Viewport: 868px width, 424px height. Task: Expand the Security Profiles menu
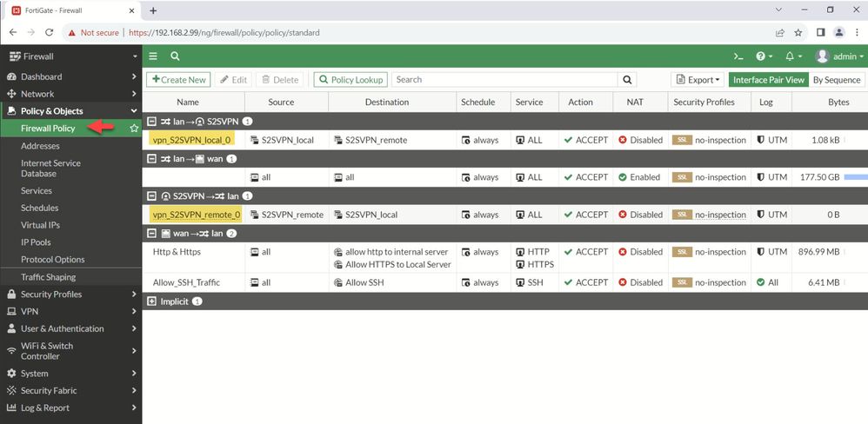[x=70, y=294]
